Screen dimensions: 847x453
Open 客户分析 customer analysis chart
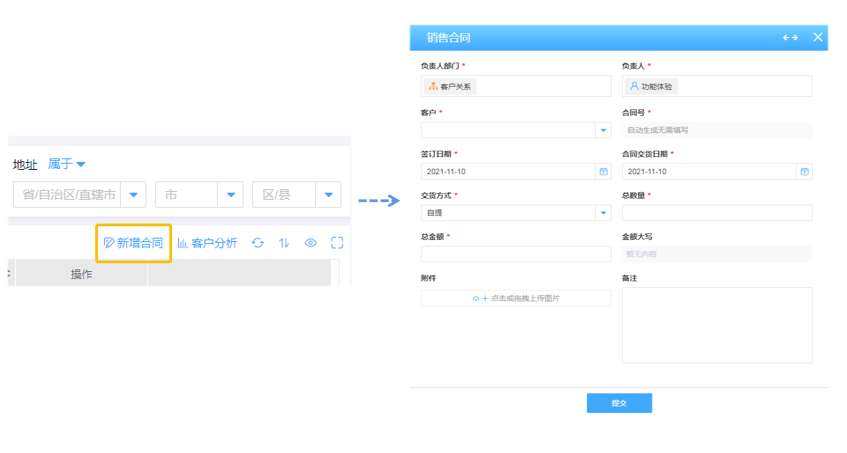point(208,243)
